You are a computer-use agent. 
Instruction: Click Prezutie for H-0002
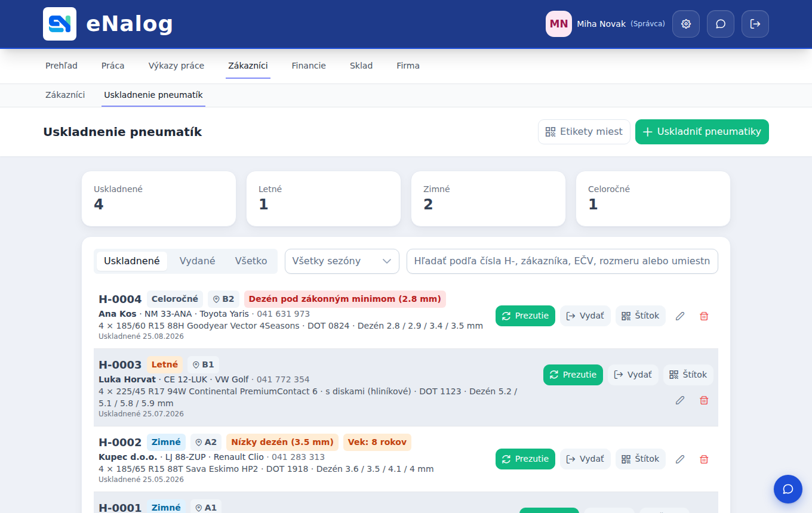[x=525, y=459]
